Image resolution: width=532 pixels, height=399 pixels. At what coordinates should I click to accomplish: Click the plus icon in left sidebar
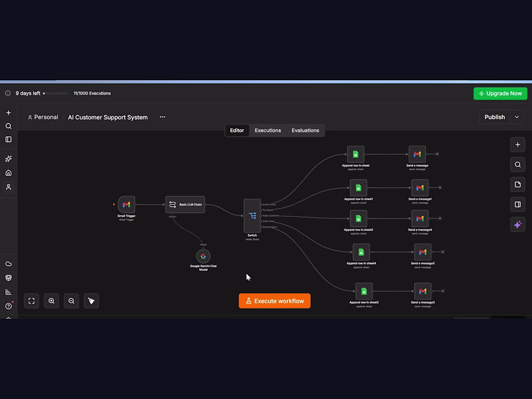point(9,113)
